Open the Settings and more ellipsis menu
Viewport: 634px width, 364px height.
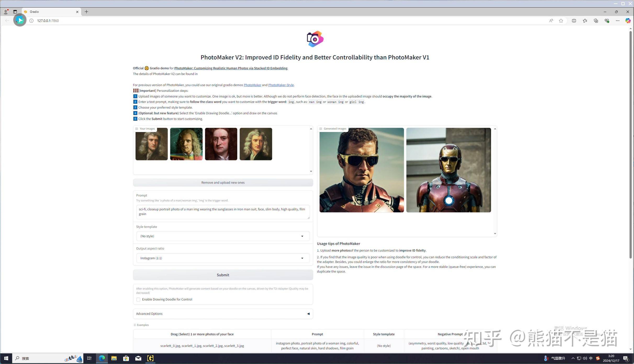[618, 21]
